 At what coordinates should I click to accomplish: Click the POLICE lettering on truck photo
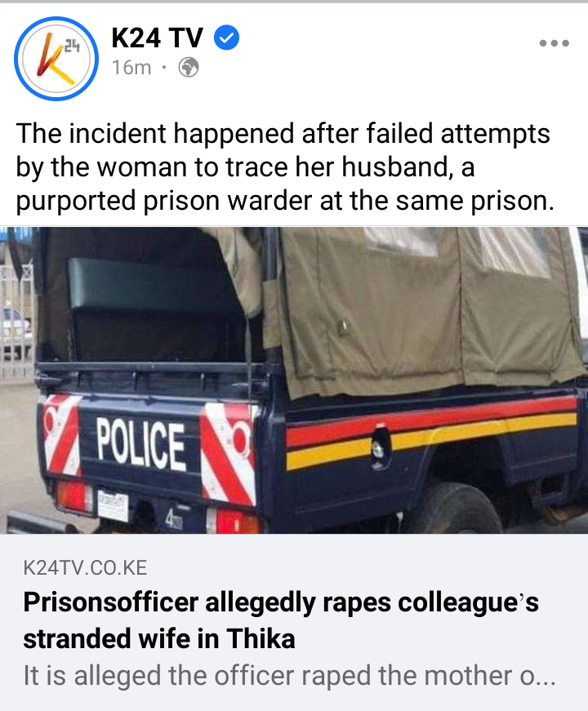(140, 444)
